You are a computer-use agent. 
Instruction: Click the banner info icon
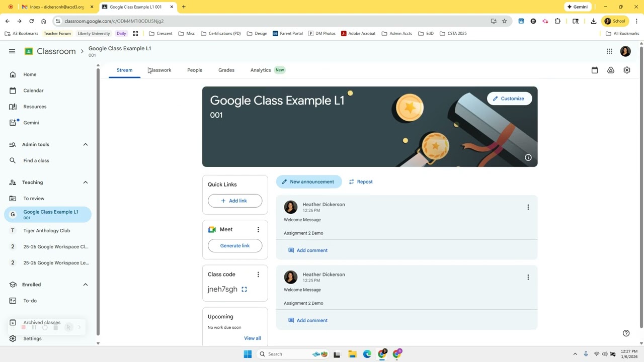click(528, 158)
